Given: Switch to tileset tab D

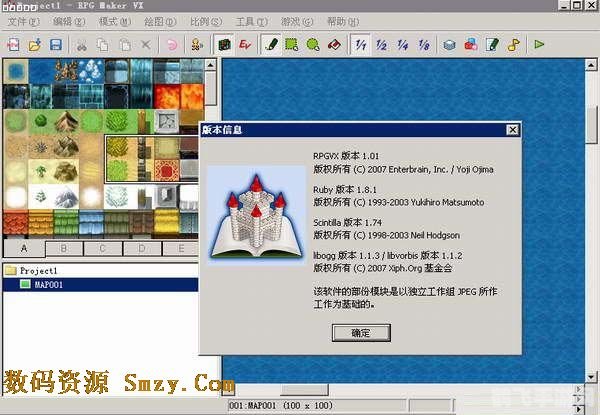Looking at the screenshot, I should [142, 249].
